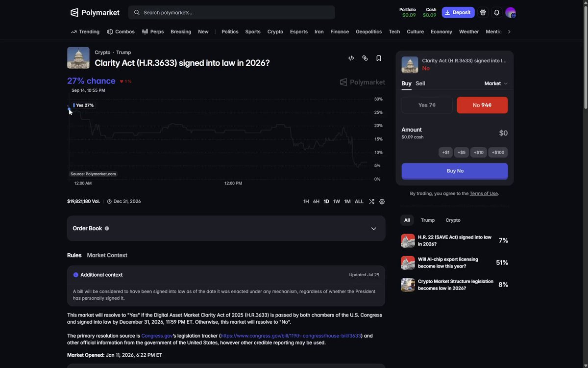Image resolution: width=588 pixels, height=368 pixels.
Task: Choose the Yes 7¢ outcome
Action: (427, 105)
